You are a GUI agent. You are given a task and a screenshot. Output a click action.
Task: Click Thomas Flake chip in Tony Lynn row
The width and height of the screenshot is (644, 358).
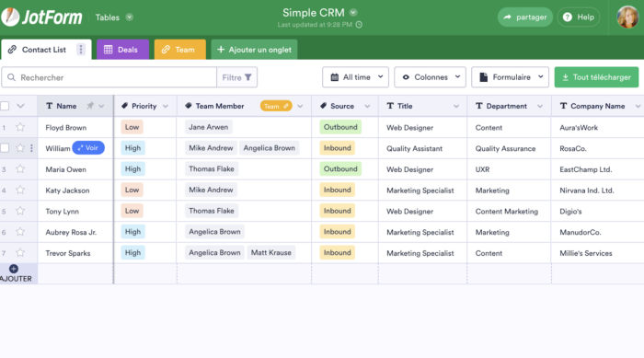pyautogui.click(x=212, y=211)
